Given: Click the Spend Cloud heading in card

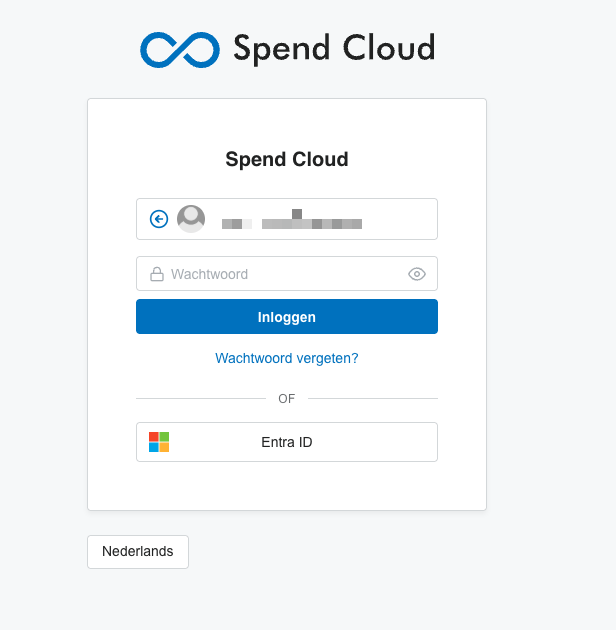Looking at the screenshot, I should 287,159.
